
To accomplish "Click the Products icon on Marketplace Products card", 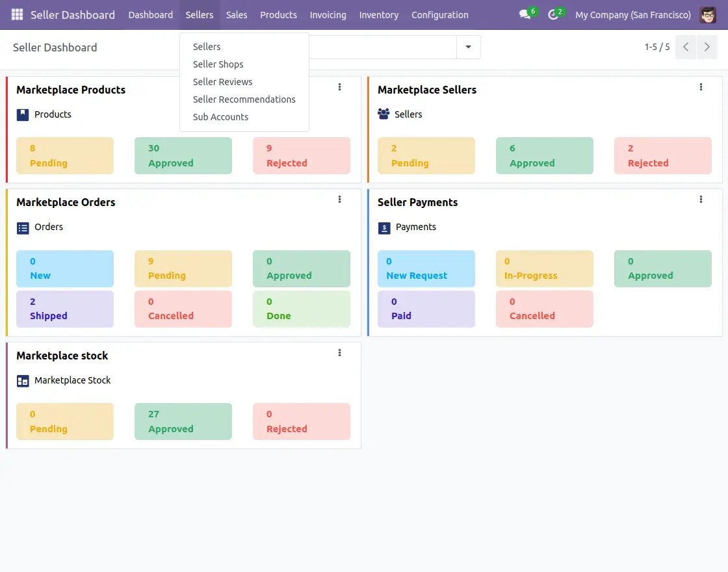I will point(23,114).
